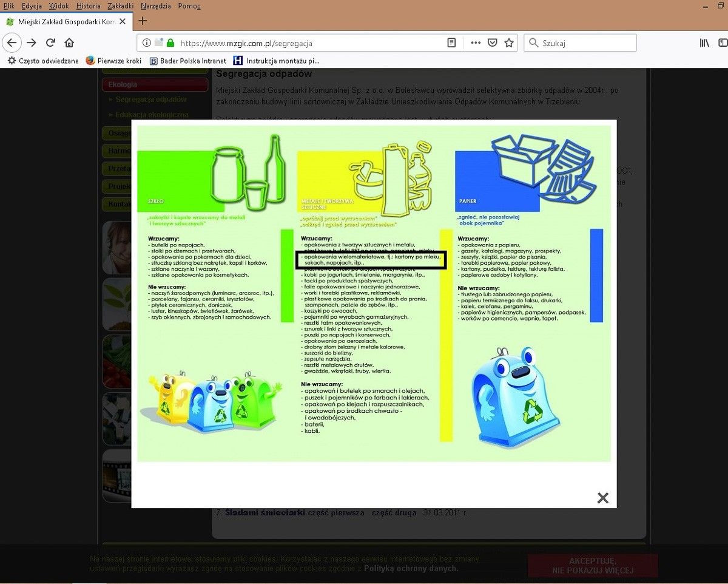The width and height of the screenshot is (728, 584).
Task: Close the waste segregation lightbox image
Action: point(602,498)
